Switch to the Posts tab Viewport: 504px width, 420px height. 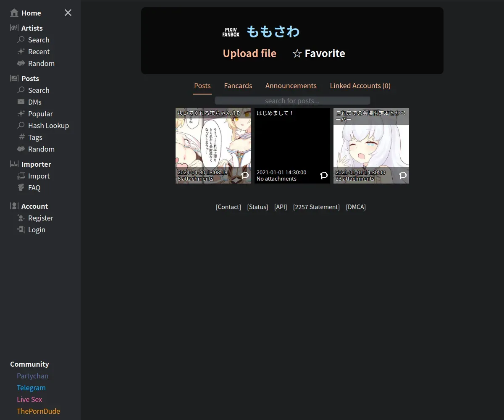click(202, 86)
